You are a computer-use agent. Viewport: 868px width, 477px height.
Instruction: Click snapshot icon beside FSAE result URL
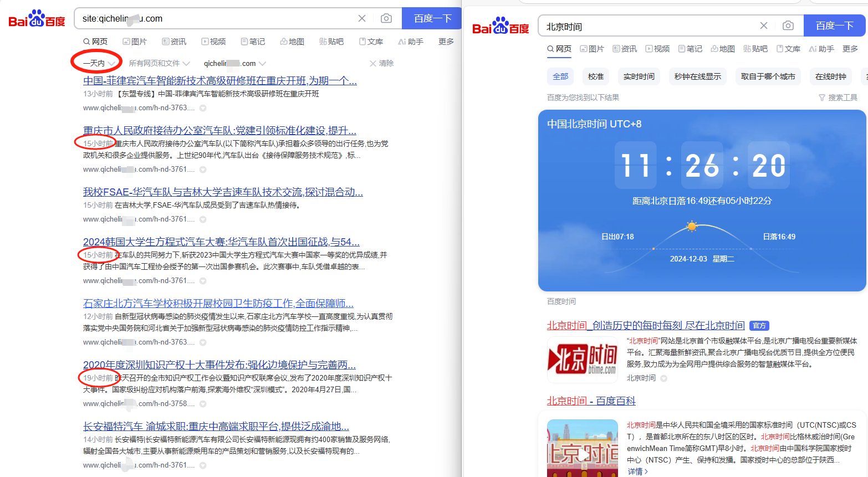203,219
